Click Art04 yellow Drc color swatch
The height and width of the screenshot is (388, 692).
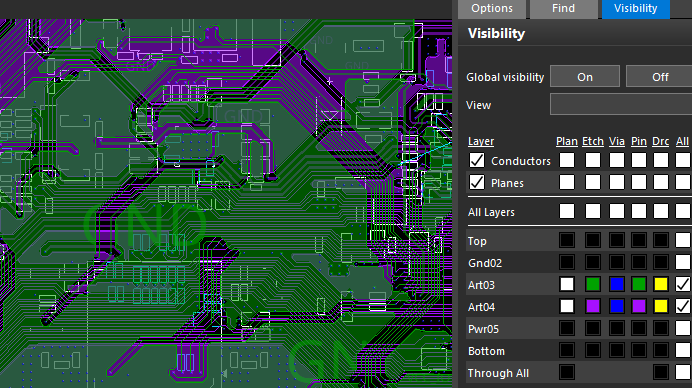661,306
